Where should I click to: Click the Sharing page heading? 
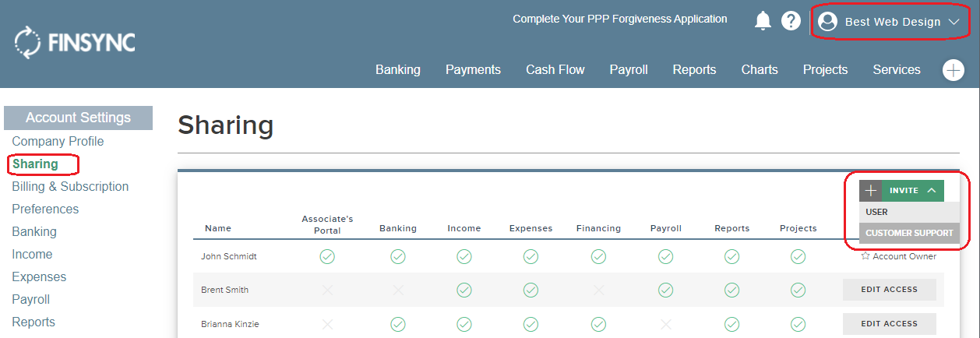click(225, 125)
